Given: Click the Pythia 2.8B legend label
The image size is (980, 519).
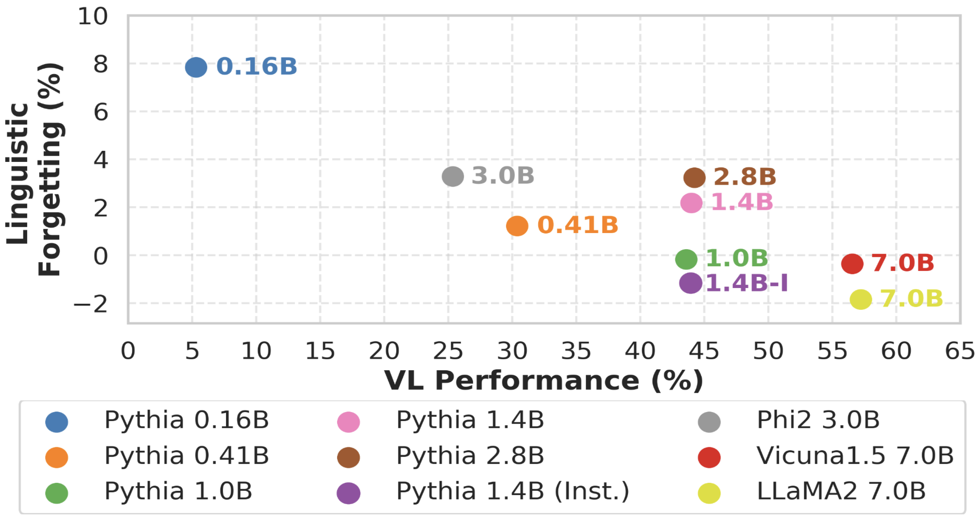Looking at the screenshot, I should (x=470, y=456).
